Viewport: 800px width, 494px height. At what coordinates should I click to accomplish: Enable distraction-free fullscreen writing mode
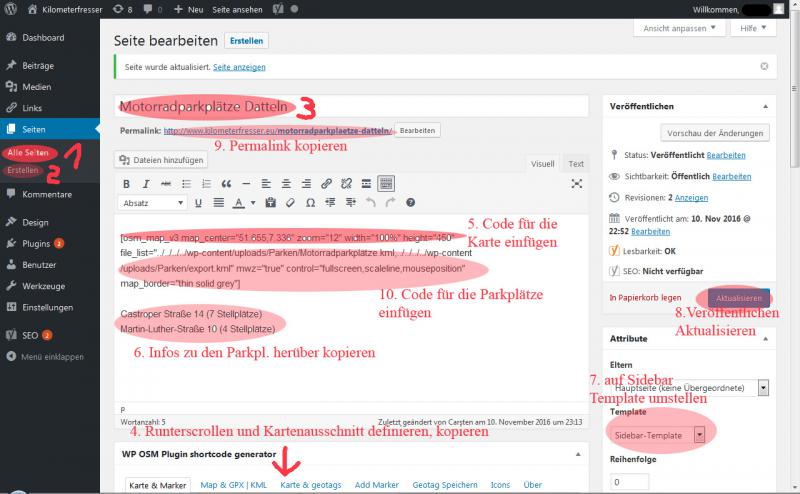point(577,184)
